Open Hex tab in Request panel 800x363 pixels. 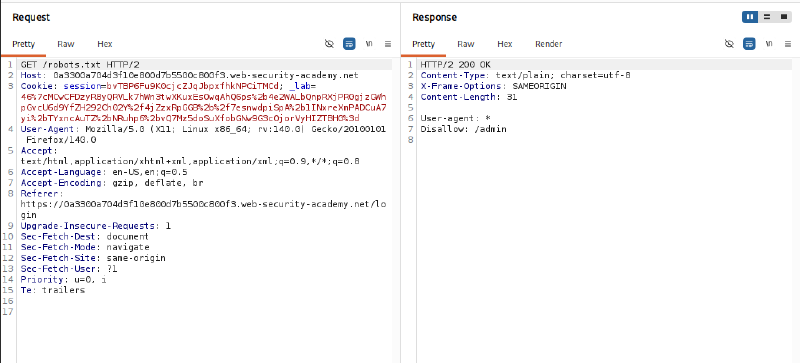pyautogui.click(x=105, y=44)
